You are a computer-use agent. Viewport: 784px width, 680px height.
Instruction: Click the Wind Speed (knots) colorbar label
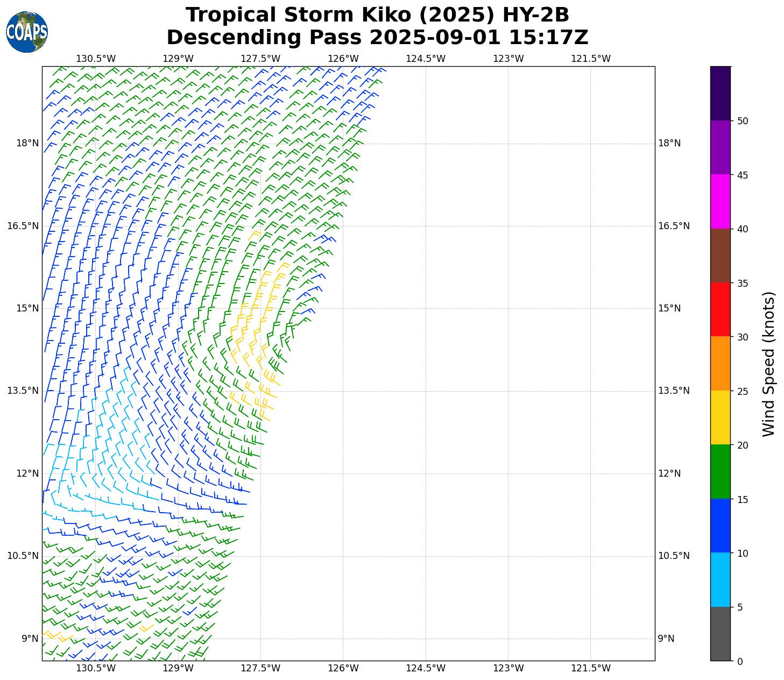pos(769,364)
